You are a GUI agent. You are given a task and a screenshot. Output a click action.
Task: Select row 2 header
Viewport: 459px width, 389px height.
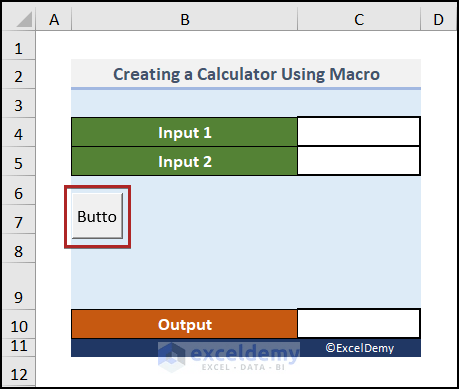(x=19, y=74)
